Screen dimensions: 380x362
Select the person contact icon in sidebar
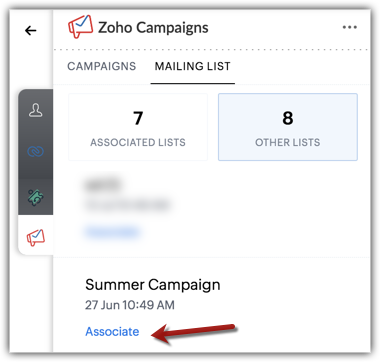(35, 110)
